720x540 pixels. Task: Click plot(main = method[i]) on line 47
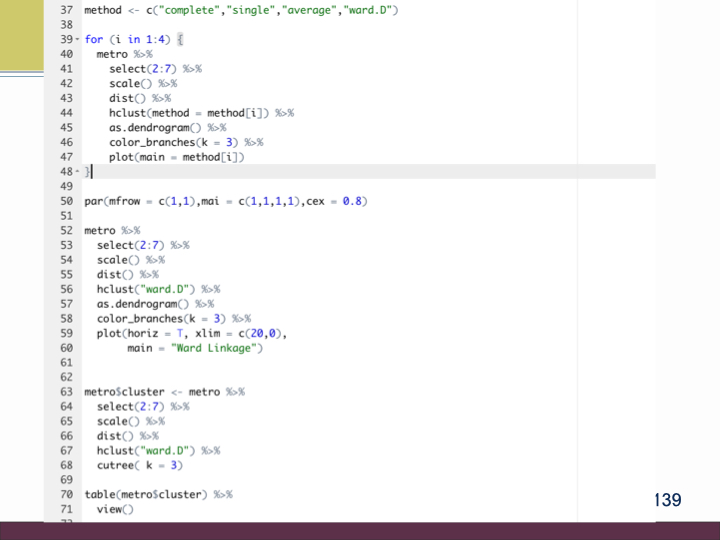coord(176,157)
